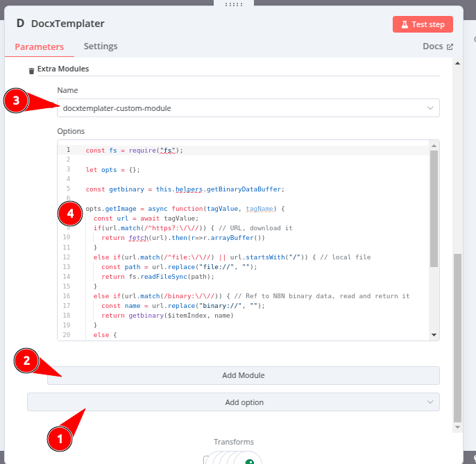476x464 pixels.
Task: Click the DocxTemplater D node icon
Action: coord(20,24)
